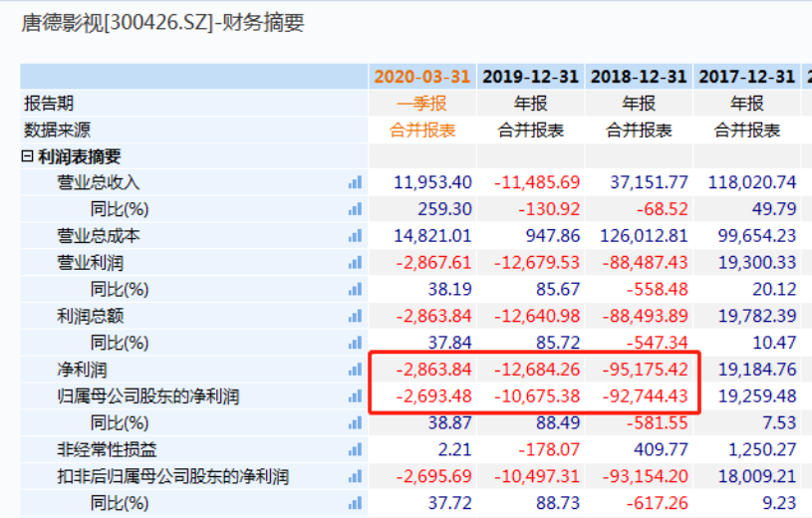Click the value -95,175.42
This screenshot has width=812, height=518.
point(646,370)
